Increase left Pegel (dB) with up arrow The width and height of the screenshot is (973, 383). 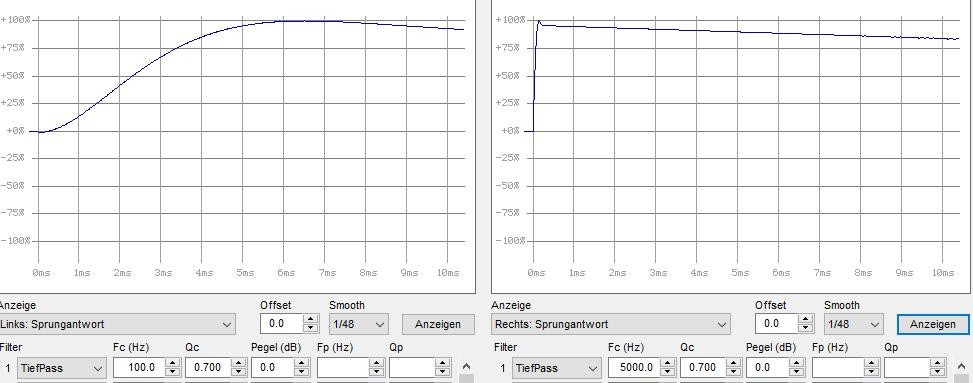pyautogui.click(x=302, y=363)
